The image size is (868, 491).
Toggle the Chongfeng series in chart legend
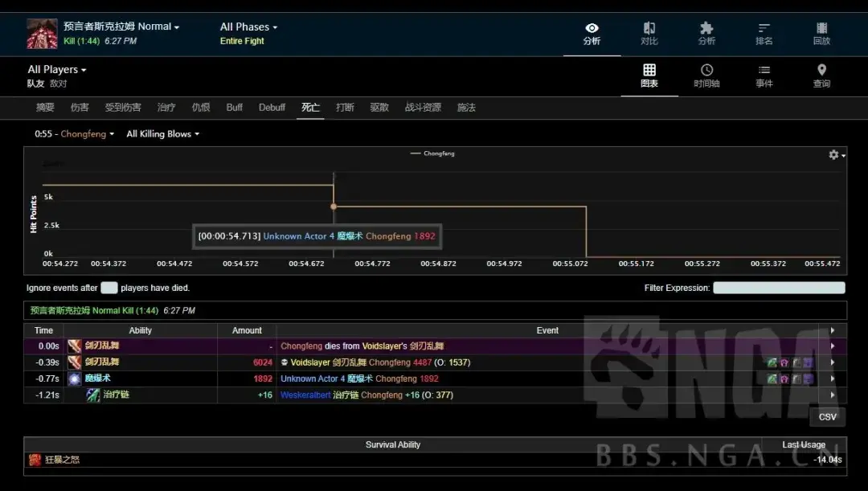[x=432, y=153]
